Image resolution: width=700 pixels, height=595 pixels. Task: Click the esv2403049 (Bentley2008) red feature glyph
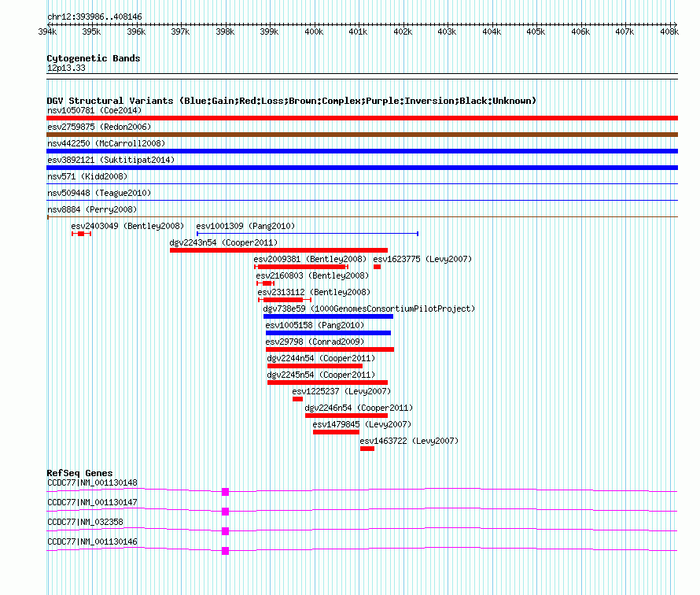(x=81, y=234)
